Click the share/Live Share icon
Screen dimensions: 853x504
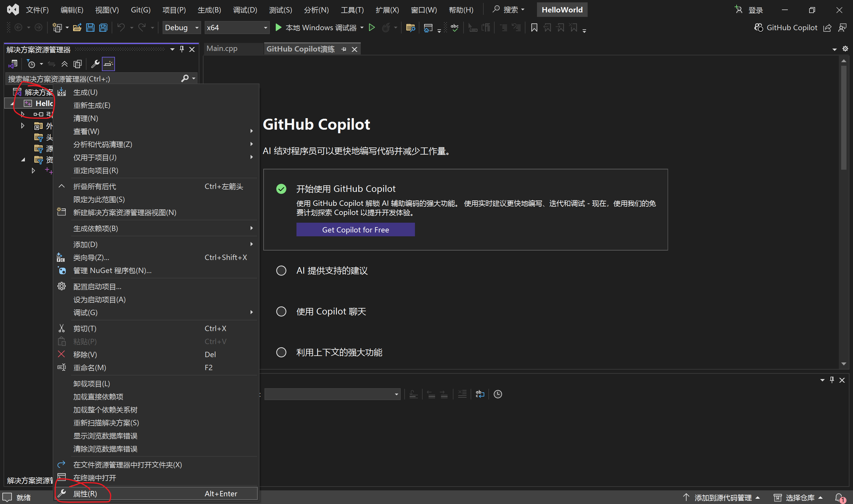click(828, 28)
